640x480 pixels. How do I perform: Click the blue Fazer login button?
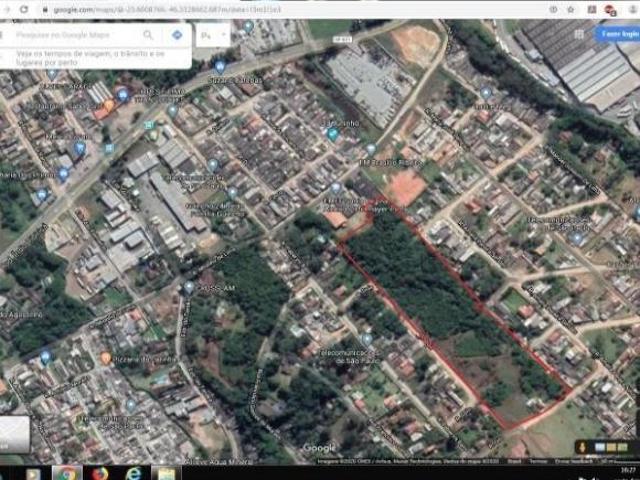pos(617,34)
